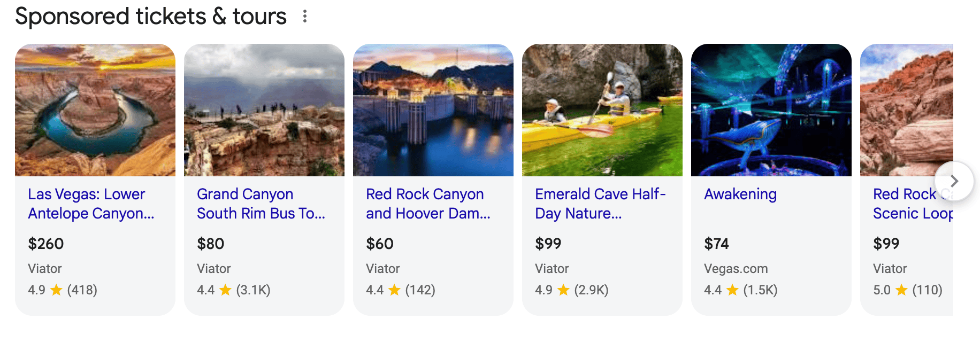Click the Hoover Dam night photo
980x343 pixels.
433,110
